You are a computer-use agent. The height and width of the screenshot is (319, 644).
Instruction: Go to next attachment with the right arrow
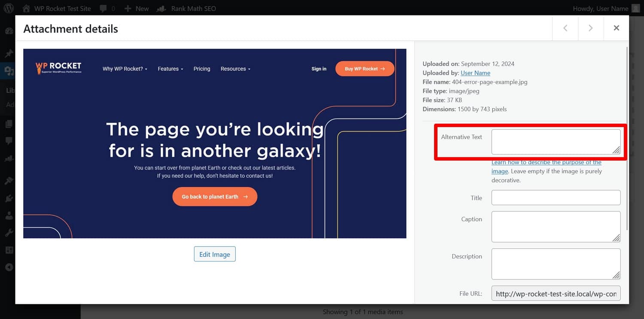click(x=591, y=28)
